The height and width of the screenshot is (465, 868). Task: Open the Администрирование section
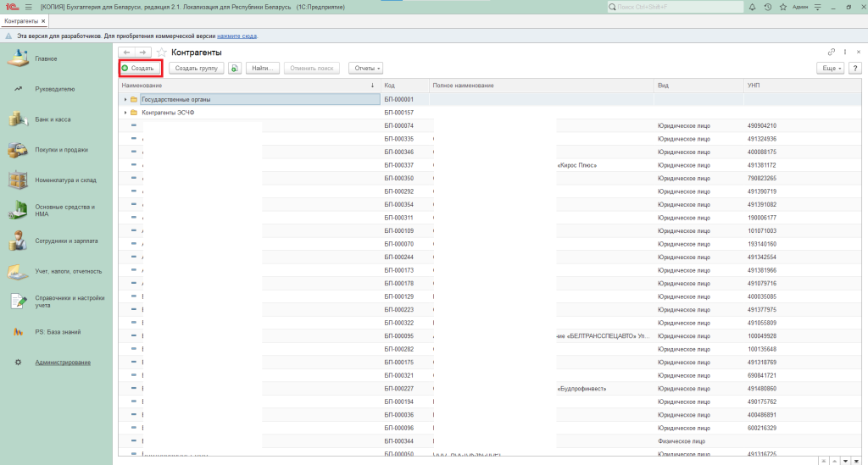click(63, 363)
